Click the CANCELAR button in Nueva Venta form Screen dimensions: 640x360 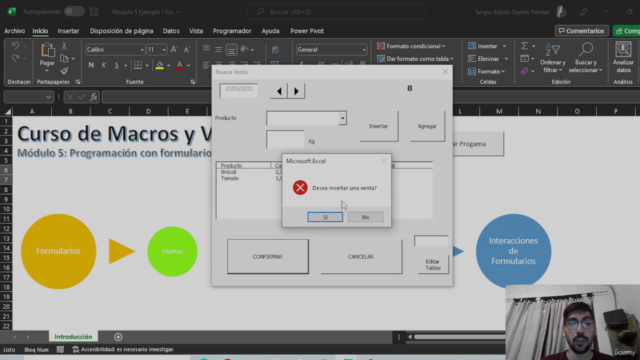click(x=361, y=256)
